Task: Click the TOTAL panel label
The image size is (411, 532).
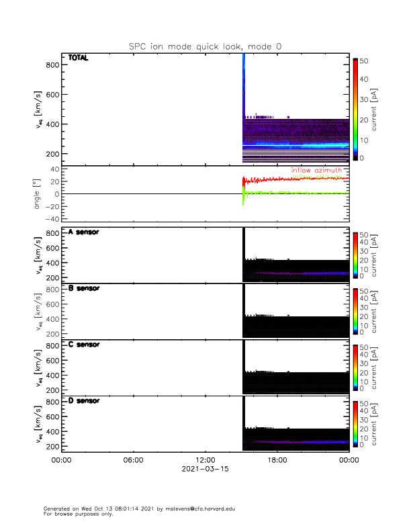Action: point(78,58)
